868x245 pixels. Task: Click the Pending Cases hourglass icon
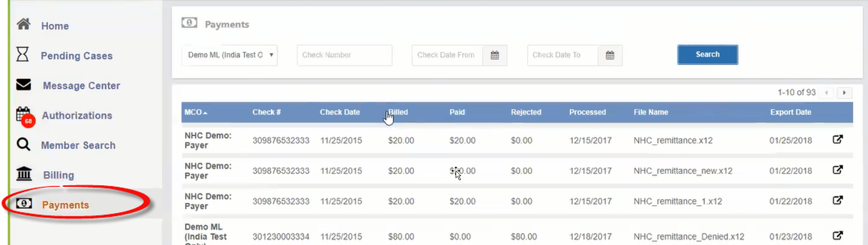(x=23, y=54)
